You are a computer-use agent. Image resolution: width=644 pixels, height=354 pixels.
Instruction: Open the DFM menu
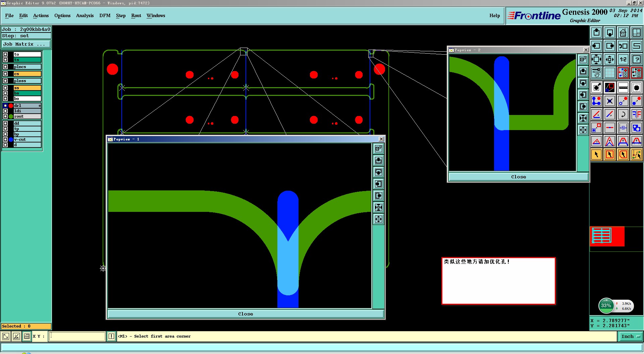[105, 15]
